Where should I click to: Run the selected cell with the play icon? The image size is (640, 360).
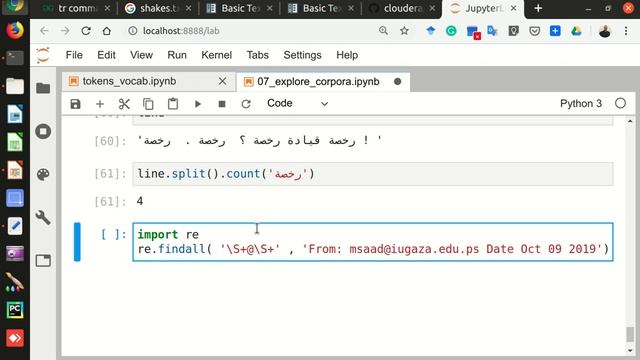coord(198,104)
